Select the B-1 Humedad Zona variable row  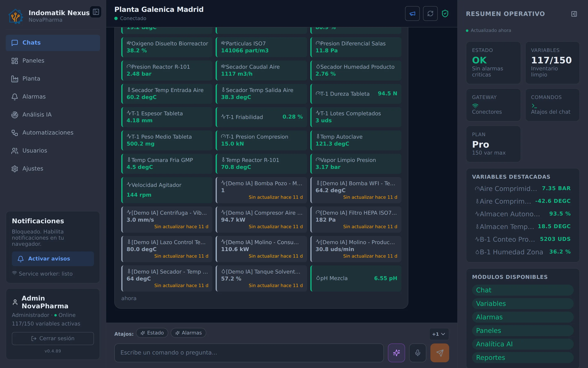point(523,252)
